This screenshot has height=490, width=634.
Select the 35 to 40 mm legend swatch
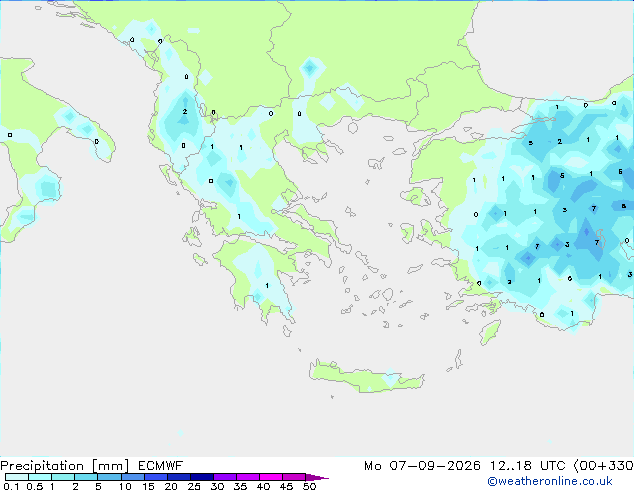coord(248,477)
